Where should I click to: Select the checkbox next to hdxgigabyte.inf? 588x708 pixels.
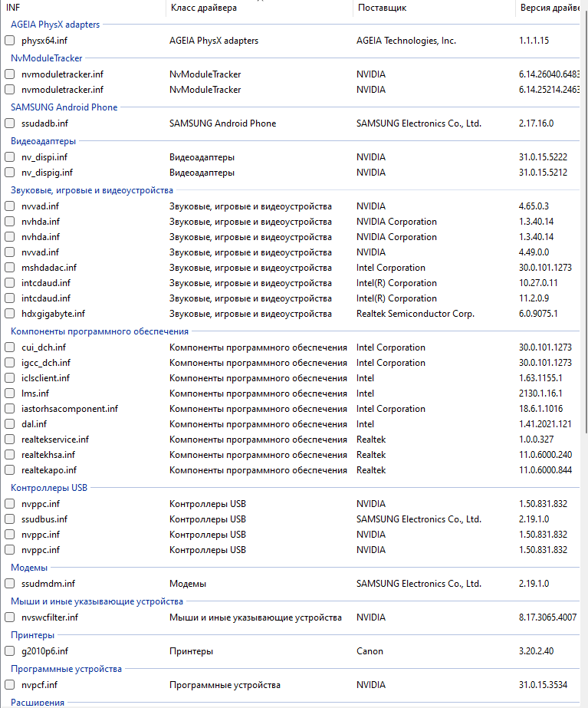point(9,314)
